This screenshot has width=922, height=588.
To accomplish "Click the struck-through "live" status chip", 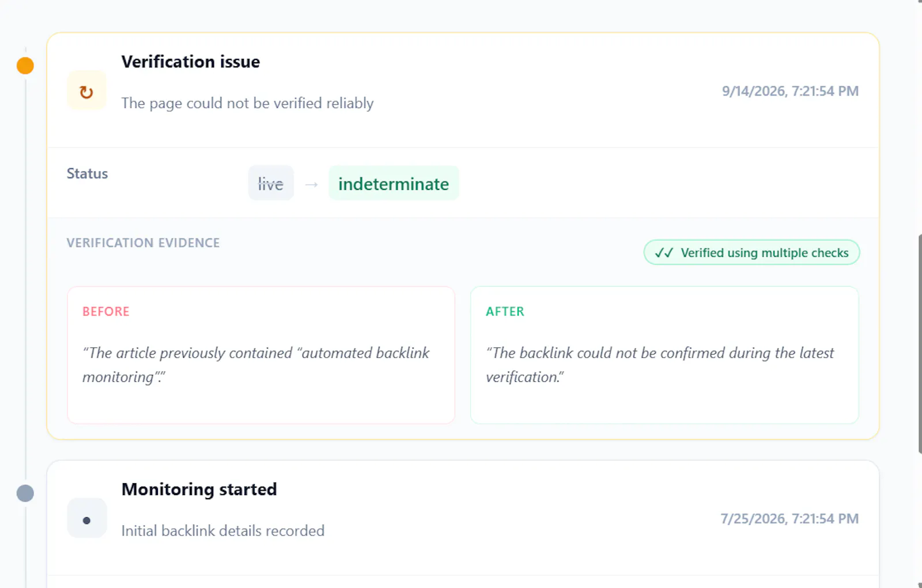I will 271,184.
